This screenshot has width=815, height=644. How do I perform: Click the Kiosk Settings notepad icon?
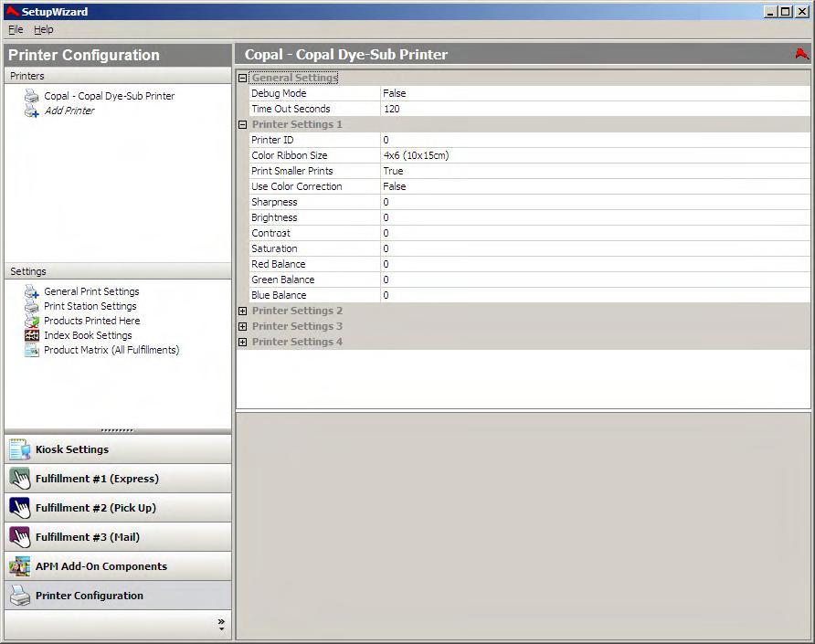[x=20, y=449]
